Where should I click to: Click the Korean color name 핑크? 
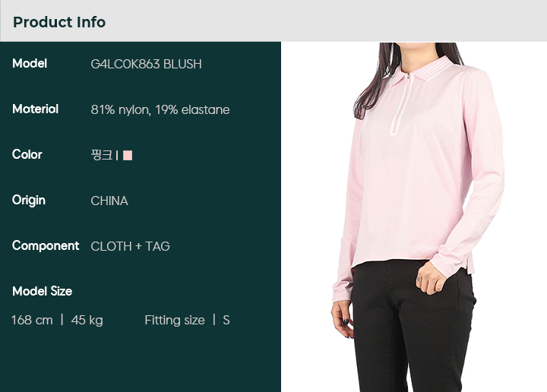tap(102, 155)
